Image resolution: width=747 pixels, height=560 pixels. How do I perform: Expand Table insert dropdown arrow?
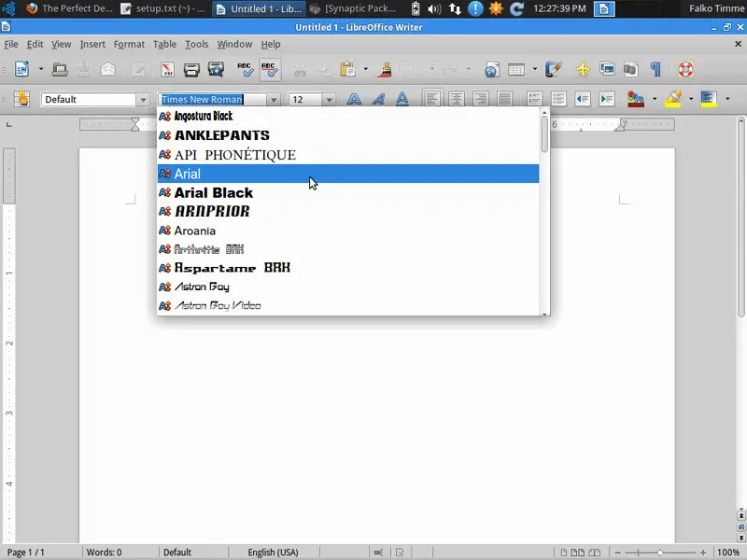click(534, 69)
